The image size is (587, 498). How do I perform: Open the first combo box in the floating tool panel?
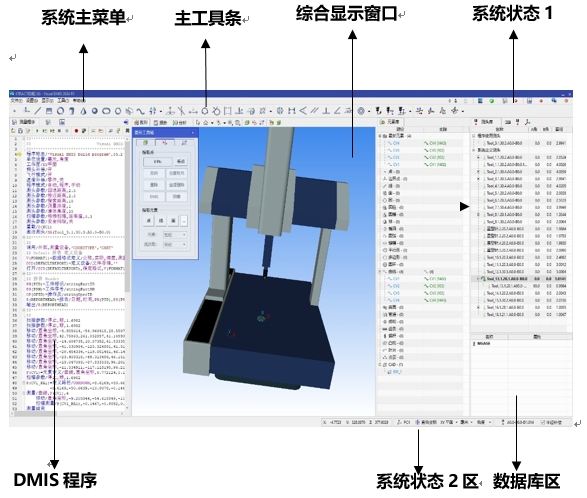point(175,235)
